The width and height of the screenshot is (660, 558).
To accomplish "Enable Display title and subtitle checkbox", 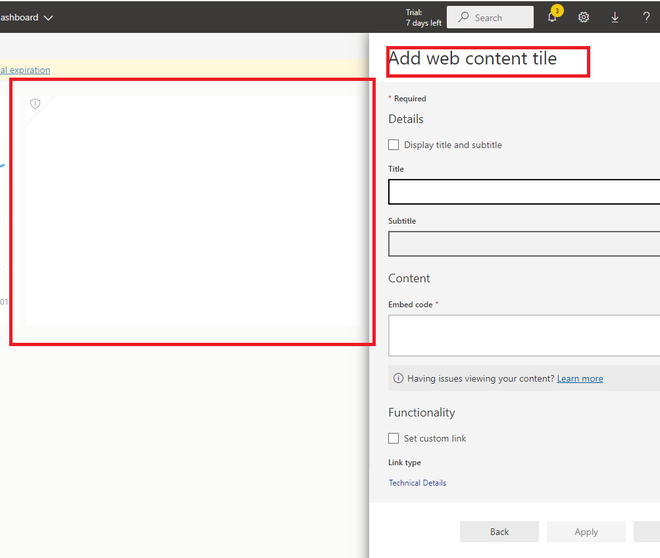I will pos(394,145).
